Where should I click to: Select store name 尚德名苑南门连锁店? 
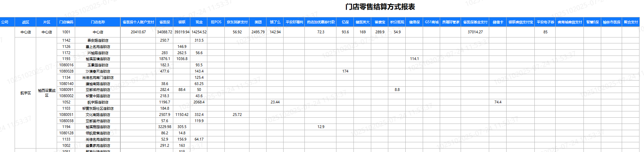click(x=98, y=77)
